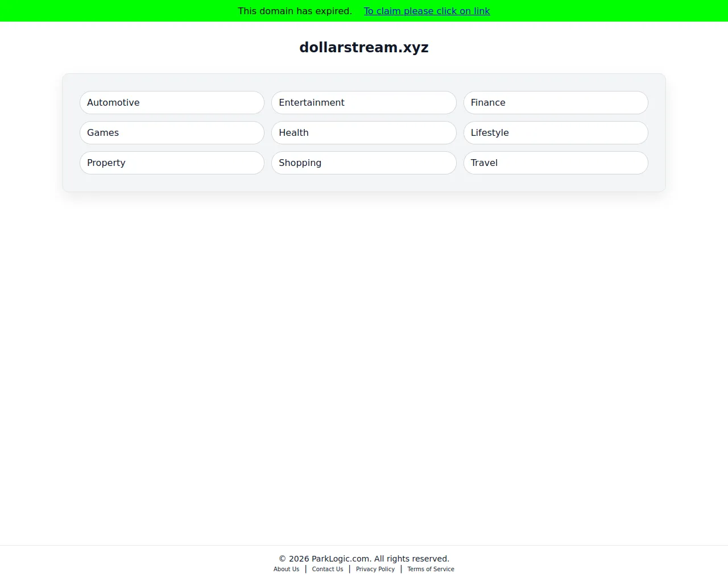Open the Contact Us footer link
This screenshot has width=728, height=582.
pyautogui.click(x=328, y=569)
